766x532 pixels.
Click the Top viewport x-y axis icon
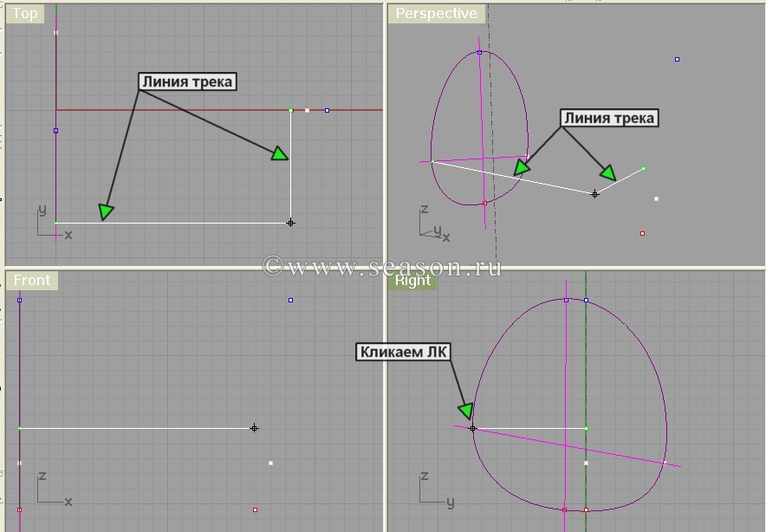tap(55, 223)
